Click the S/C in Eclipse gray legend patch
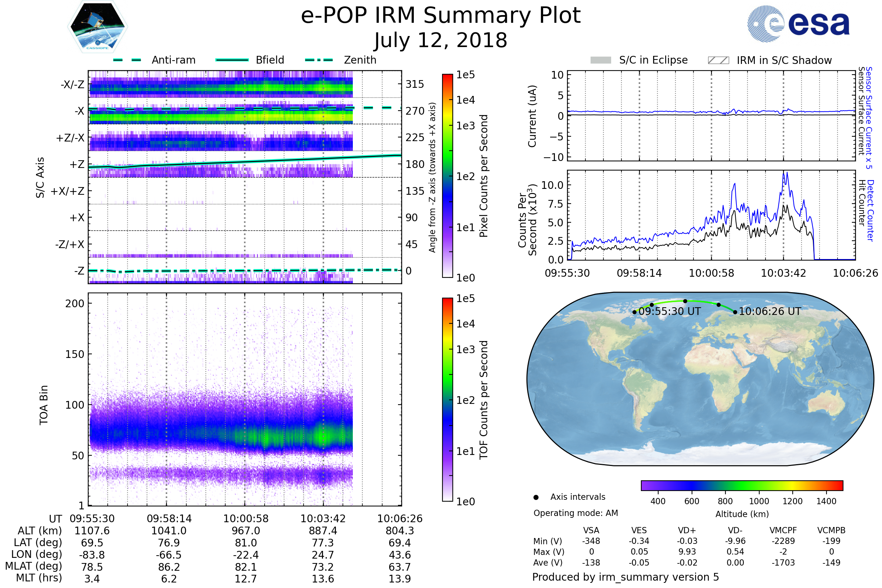882x588 pixels. click(601, 60)
